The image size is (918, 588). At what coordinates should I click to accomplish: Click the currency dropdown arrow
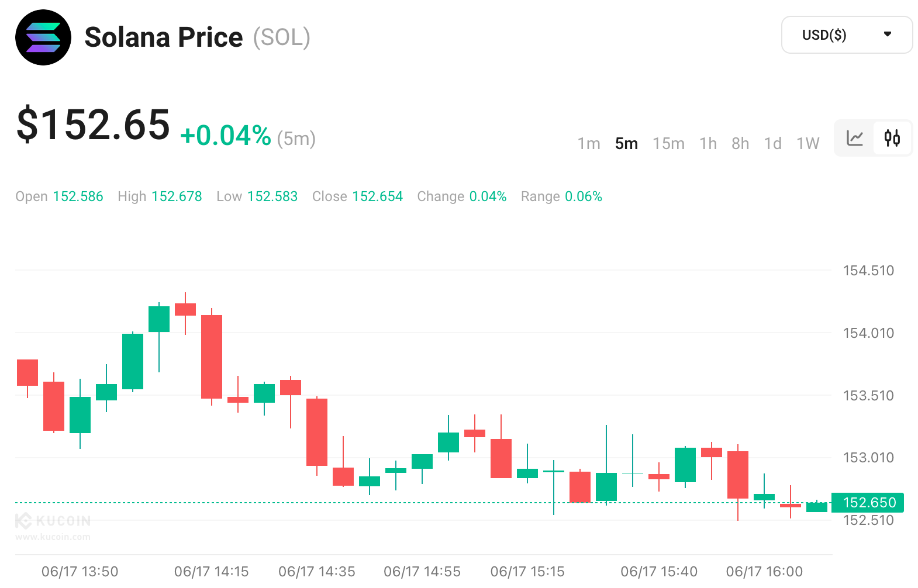(x=887, y=34)
